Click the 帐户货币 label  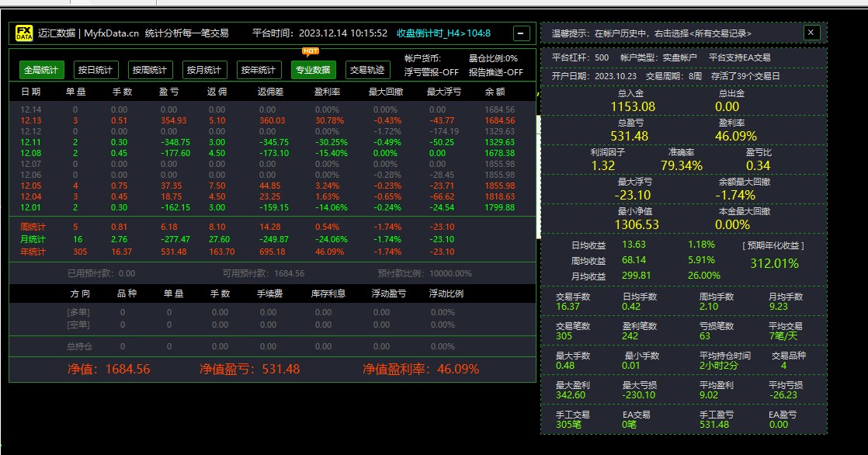pos(422,58)
